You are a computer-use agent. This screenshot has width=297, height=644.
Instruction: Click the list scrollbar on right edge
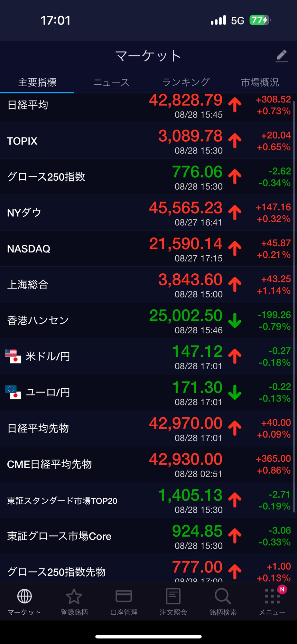pos(294,258)
